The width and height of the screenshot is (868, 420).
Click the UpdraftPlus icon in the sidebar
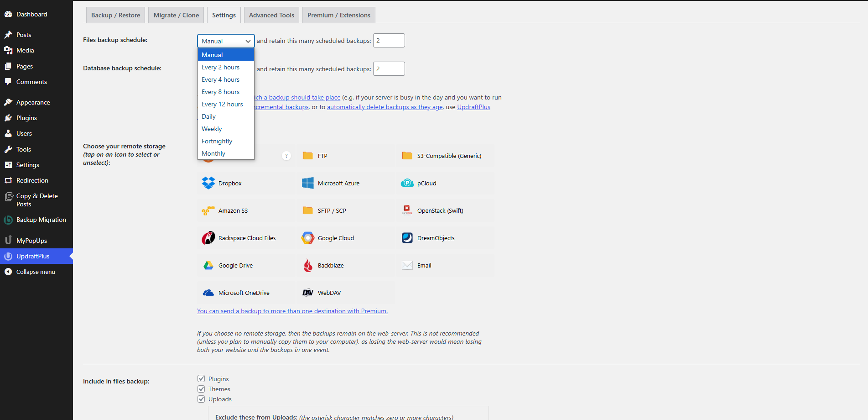pos(8,256)
